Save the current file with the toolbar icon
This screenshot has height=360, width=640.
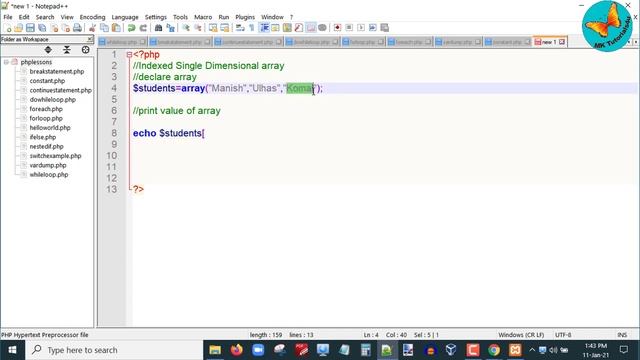tap(30, 28)
